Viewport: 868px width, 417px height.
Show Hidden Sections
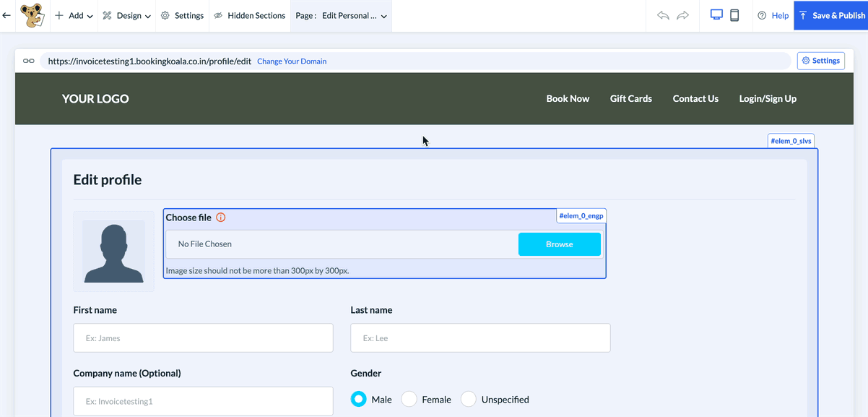(x=250, y=15)
